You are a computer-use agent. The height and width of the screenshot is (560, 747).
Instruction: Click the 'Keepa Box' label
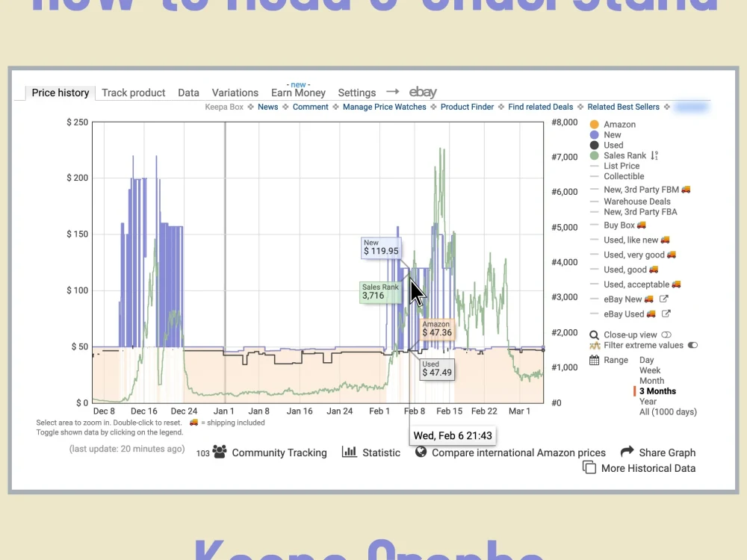pos(224,107)
